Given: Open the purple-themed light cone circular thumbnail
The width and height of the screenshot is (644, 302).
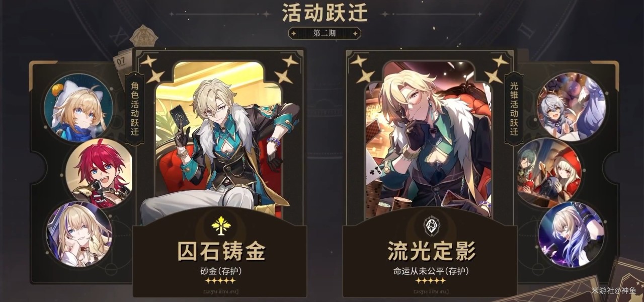Looking at the screenshot, I should [x=571, y=234].
